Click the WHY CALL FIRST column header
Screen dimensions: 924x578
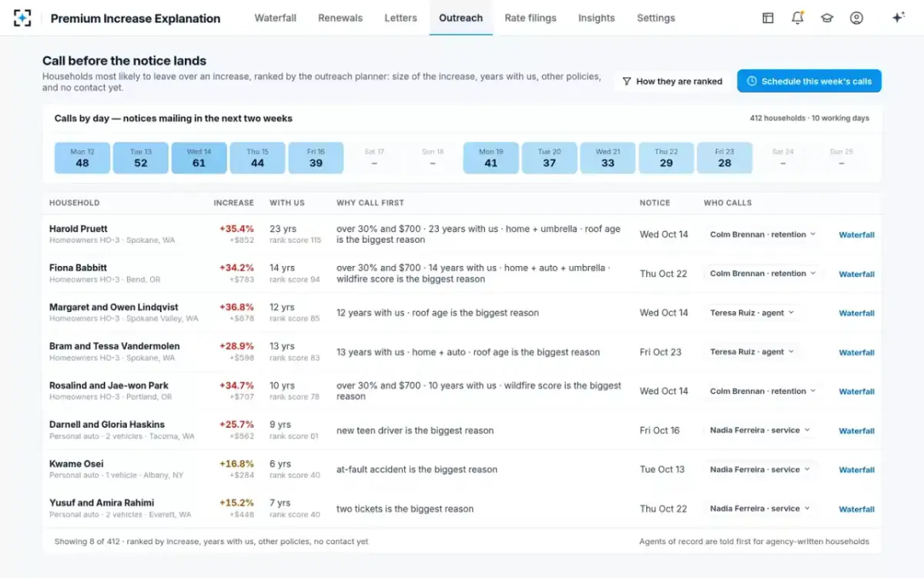click(x=370, y=203)
